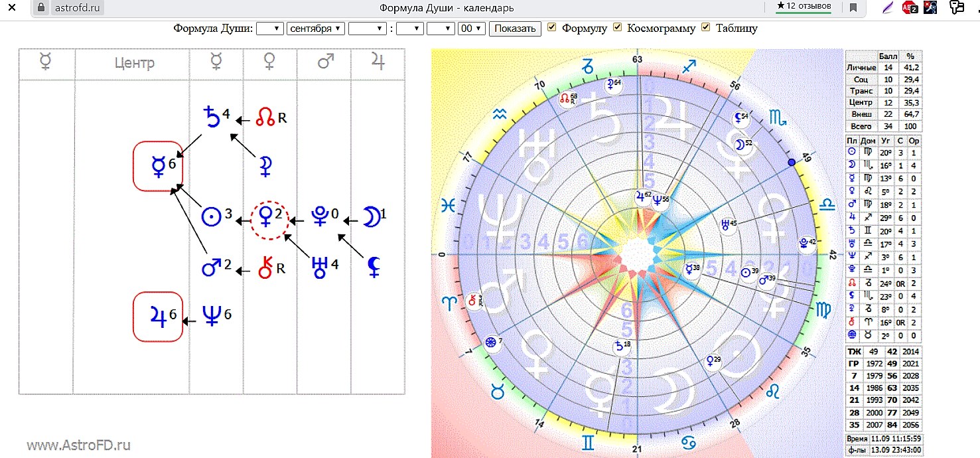
Task: Click the Sun 3 symbol in formula
Action: tap(210, 216)
